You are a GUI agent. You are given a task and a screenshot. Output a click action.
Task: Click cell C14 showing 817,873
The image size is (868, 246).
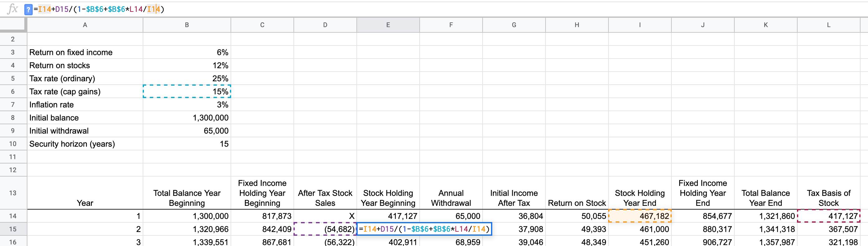262,216
